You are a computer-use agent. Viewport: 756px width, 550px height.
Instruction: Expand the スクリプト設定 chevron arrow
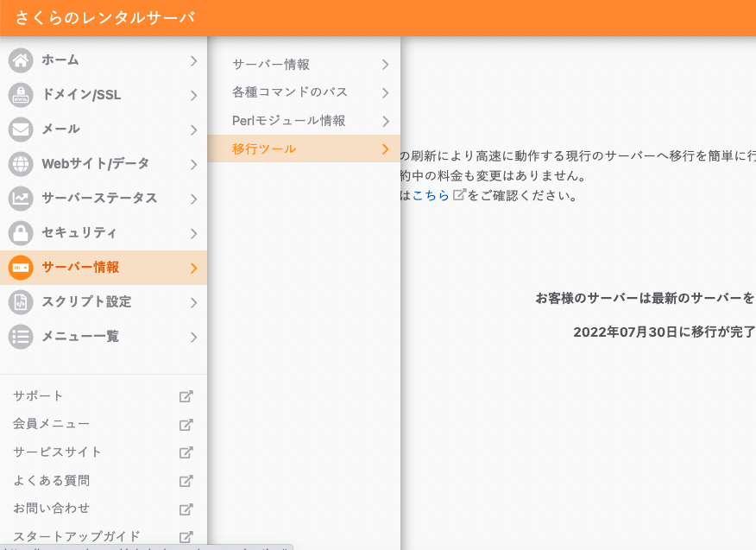coord(193,302)
